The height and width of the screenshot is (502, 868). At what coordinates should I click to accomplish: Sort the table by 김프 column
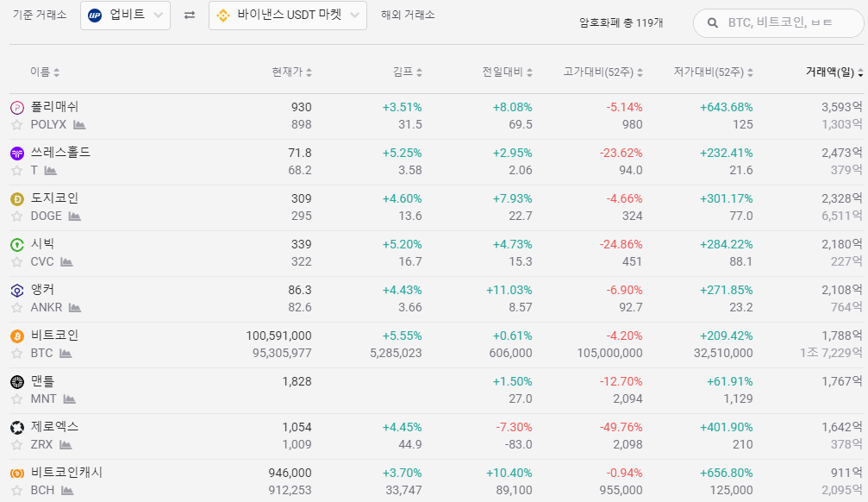[x=407, y=72]
